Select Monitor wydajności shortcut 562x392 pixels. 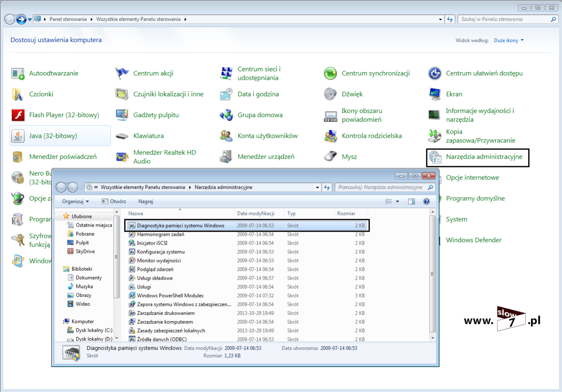click(x=159, y=260)
